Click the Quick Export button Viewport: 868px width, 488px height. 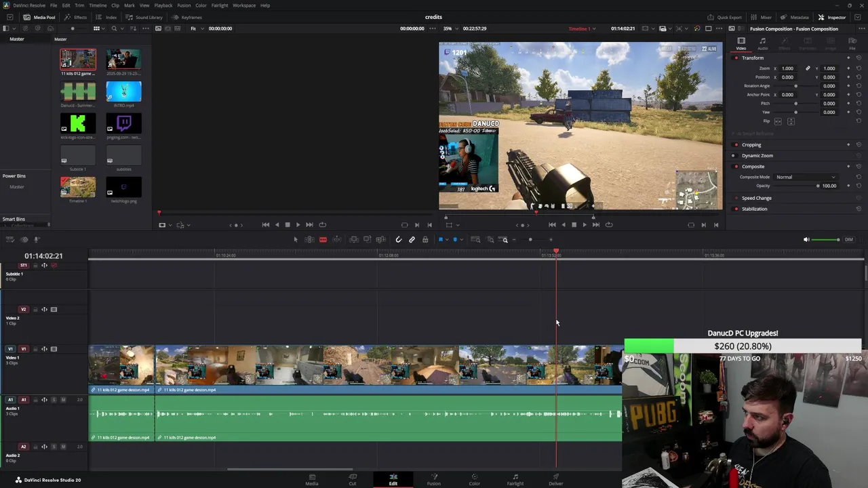tap(724, 17)
